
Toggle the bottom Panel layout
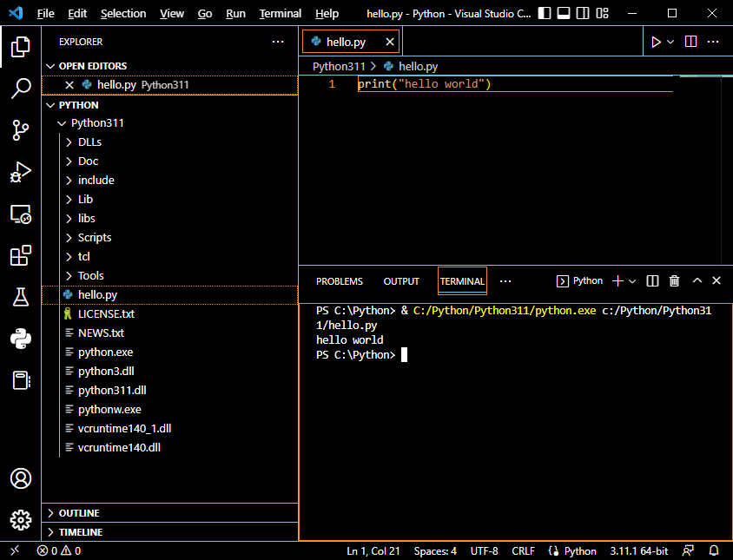[x=564, y=13]
